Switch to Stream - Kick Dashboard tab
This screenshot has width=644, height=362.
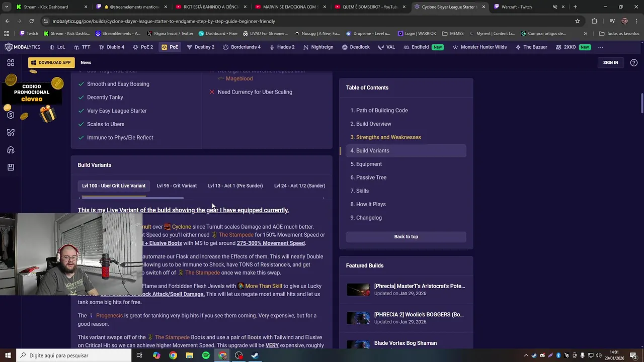[51, 7]
